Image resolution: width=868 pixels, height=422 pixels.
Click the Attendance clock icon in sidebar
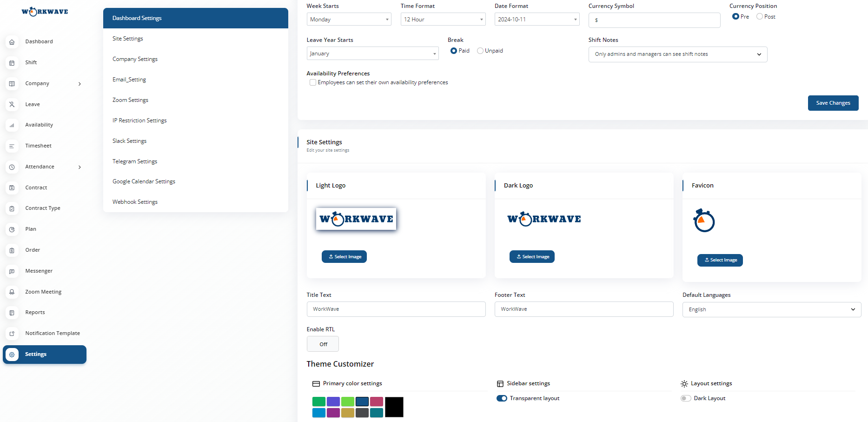(x=12, y=167)
